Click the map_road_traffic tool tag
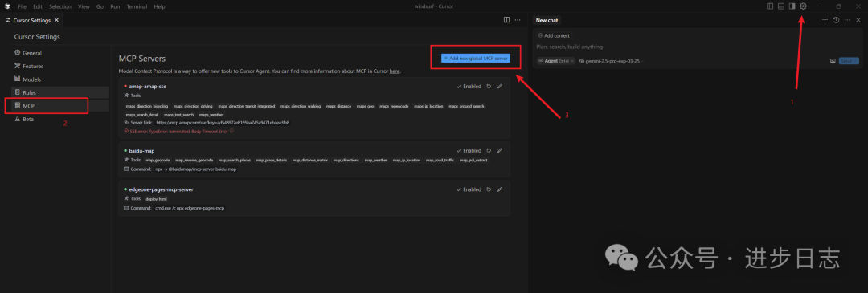This screenshot has width=868, height=293. pyautogui.click(x=440, y=160)
